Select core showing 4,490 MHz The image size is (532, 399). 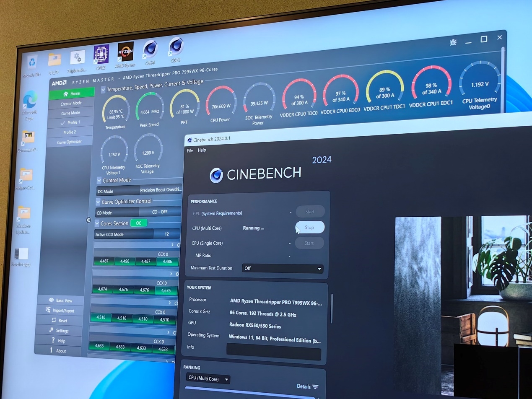(125, 261)
